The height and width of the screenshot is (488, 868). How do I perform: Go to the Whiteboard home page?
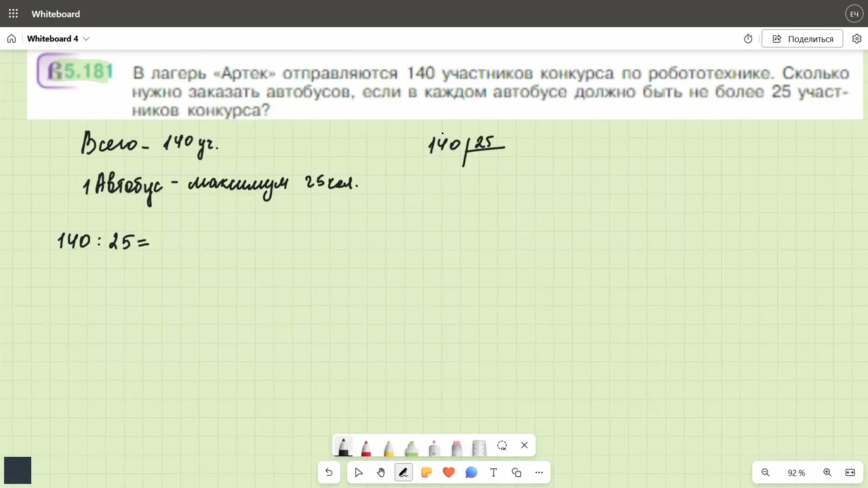[12, 39]
